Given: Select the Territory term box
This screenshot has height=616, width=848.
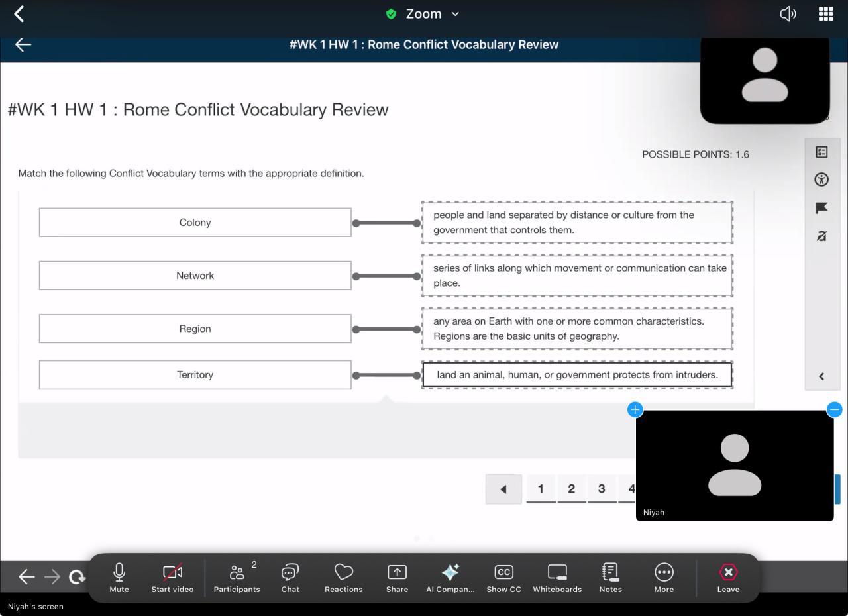Looking at the screenshot, I should (x=195, y=375).
